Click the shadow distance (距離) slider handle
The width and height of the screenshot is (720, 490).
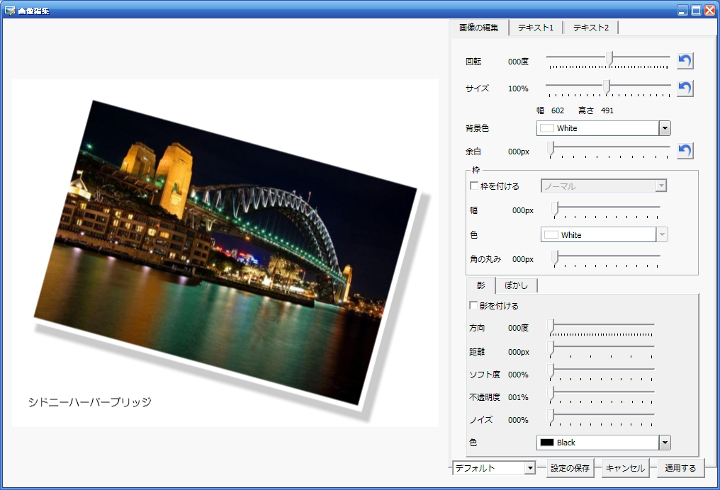tap(551, 349)
